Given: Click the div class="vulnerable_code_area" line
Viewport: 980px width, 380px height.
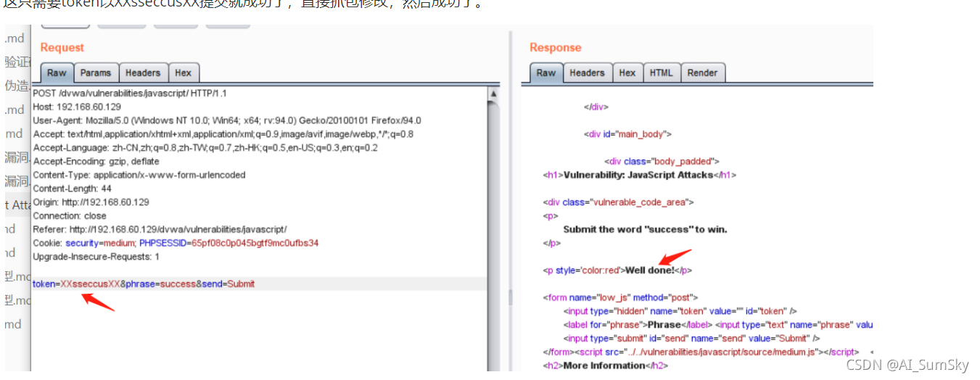Looking at the screenshot, I should (619, 202).
